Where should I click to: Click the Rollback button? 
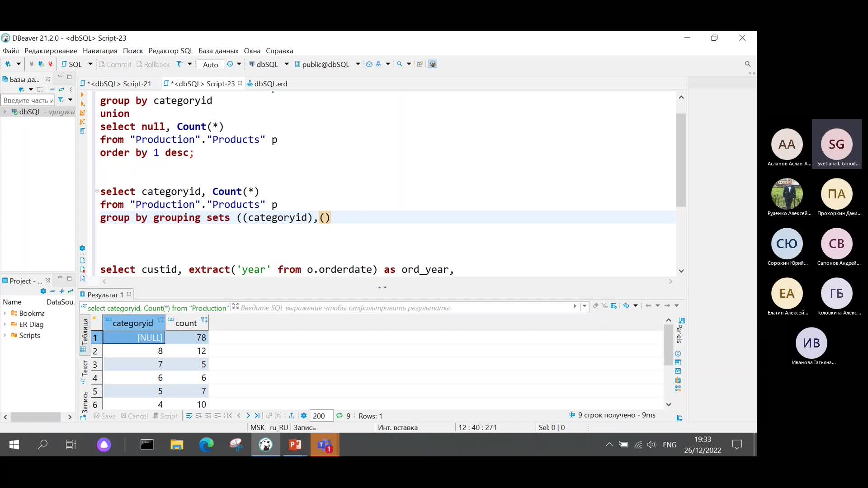pos(153,65)
